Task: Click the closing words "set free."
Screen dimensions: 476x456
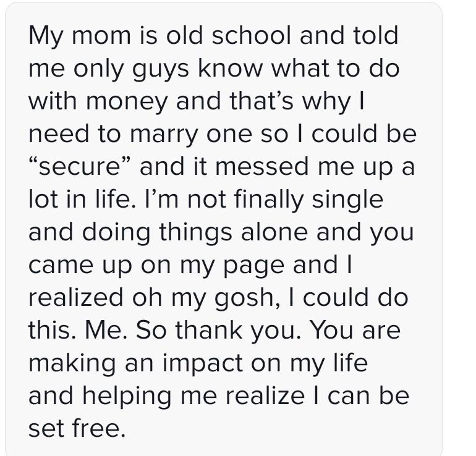Action: pos(77,428)
